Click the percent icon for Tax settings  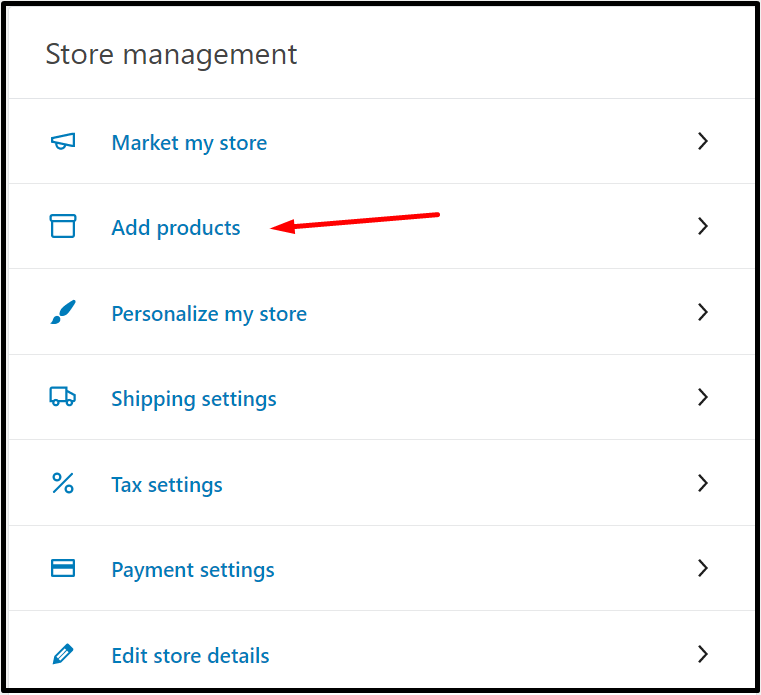click(x=63, y=483)
